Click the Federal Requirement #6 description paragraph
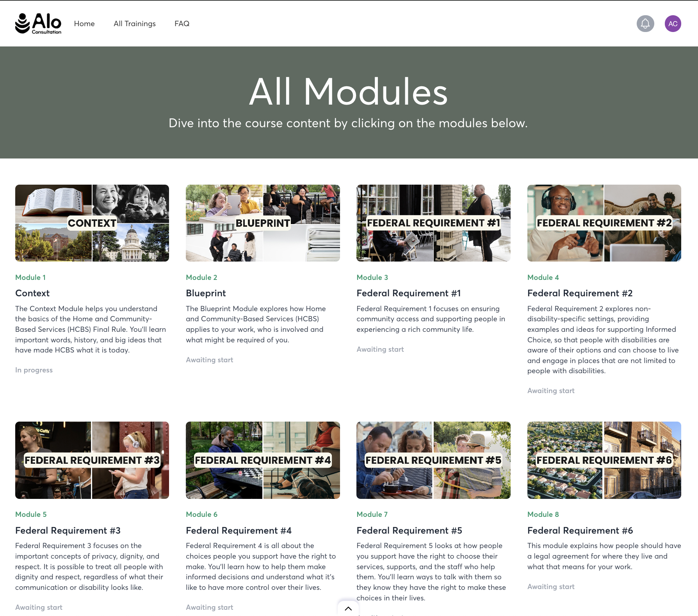The height and width of the screenshot is (616, 698). (x=604, y=556)
